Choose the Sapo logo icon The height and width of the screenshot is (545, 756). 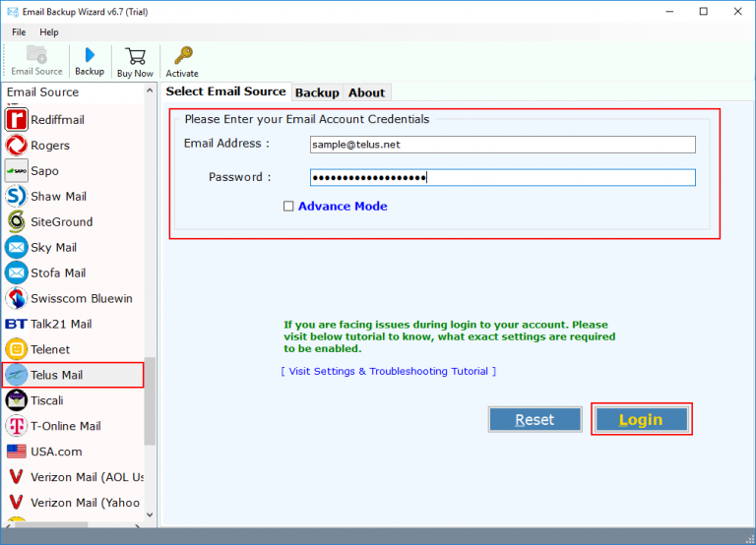pos(17,170)
